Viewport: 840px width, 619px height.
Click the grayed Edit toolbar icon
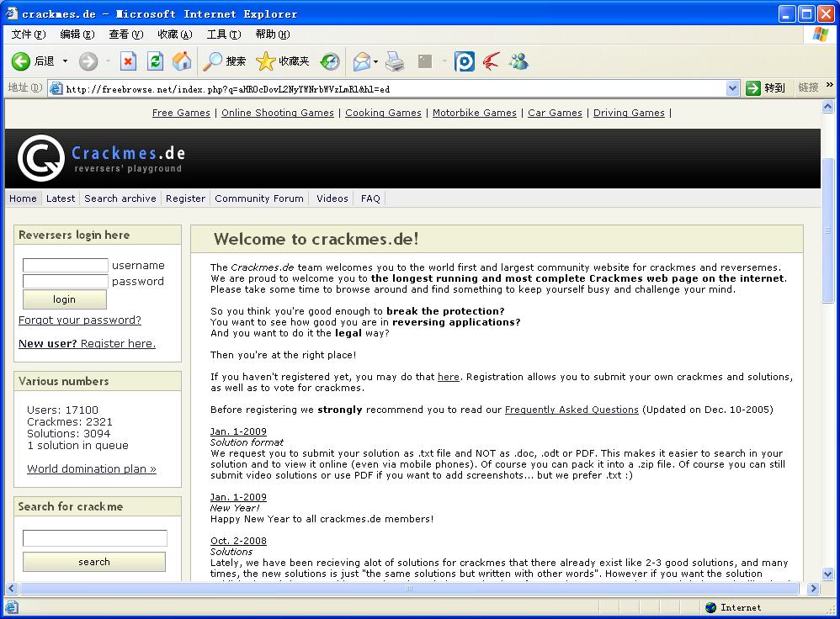tap(425, 61)
